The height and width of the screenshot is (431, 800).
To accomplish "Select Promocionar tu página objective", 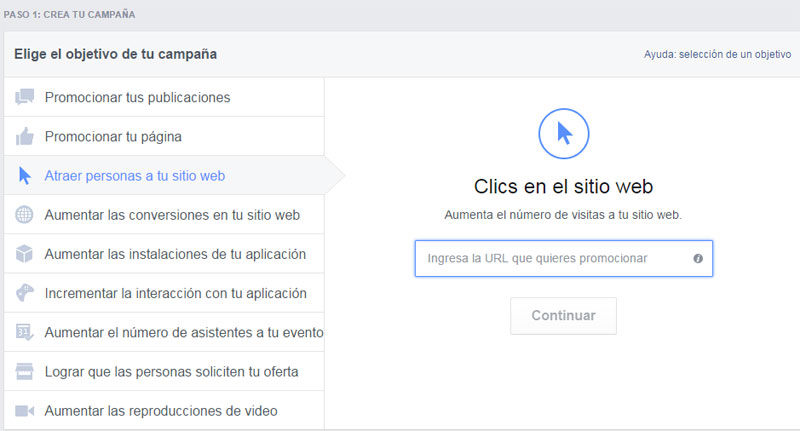I will [164, 136].
